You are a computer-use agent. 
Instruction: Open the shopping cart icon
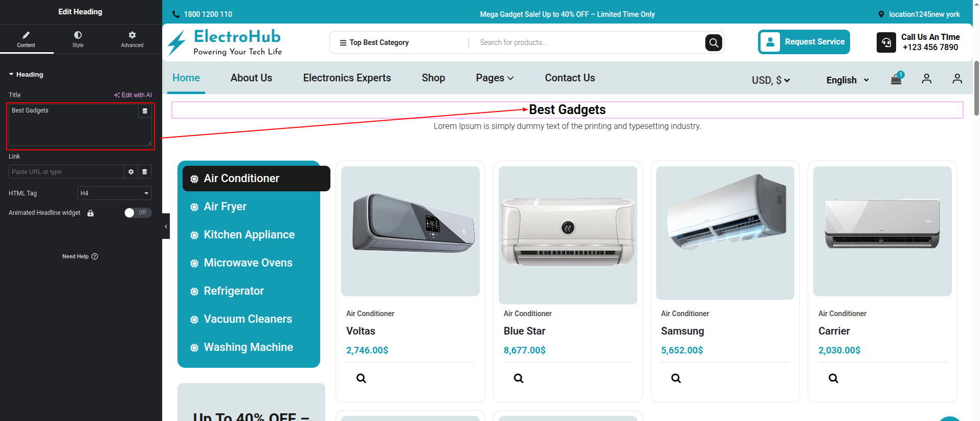896,79
